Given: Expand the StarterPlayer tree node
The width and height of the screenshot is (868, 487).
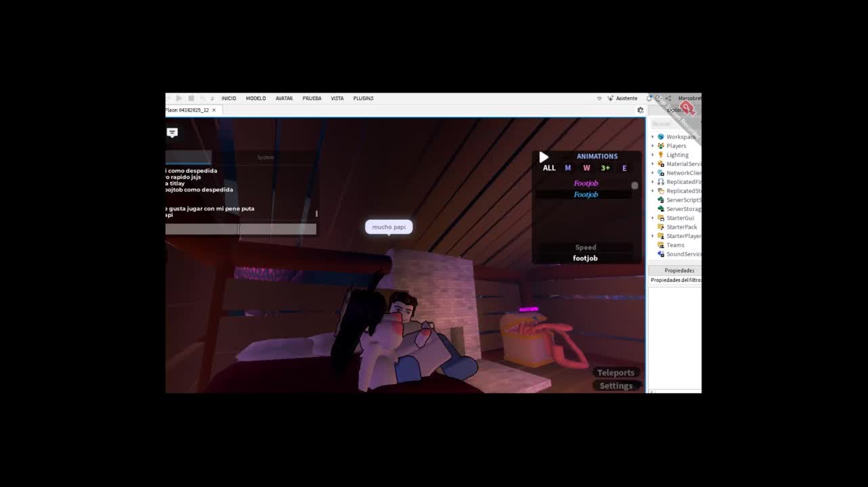Looking at the screenshot, I should point(653,236).
